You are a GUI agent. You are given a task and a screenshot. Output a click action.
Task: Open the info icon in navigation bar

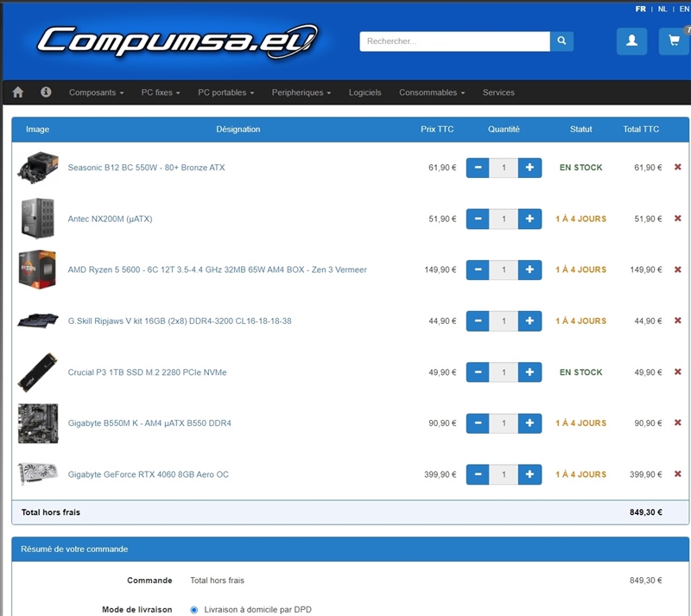(46, 92)
